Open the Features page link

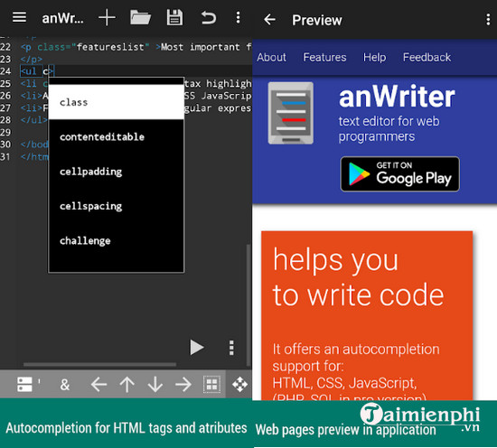point(324,57)
